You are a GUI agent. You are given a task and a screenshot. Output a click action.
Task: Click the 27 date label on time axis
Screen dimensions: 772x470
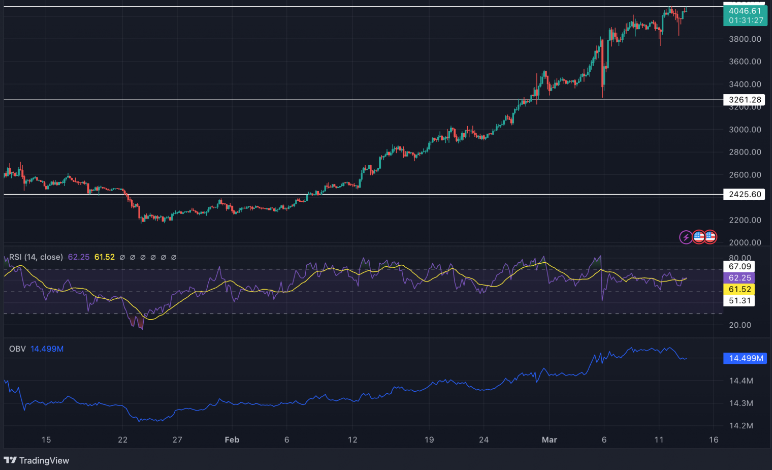click(x=177, y=439)
